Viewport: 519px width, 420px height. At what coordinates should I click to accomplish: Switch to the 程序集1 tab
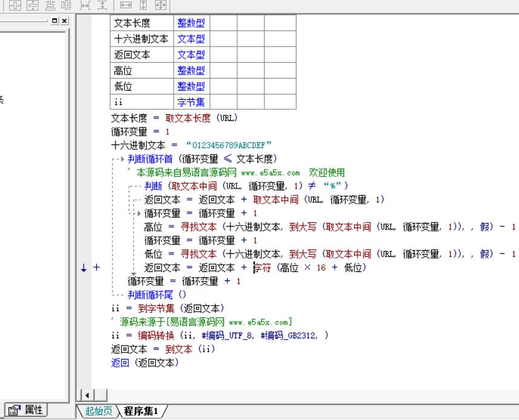pyautogui.click(x=141, y=411)
